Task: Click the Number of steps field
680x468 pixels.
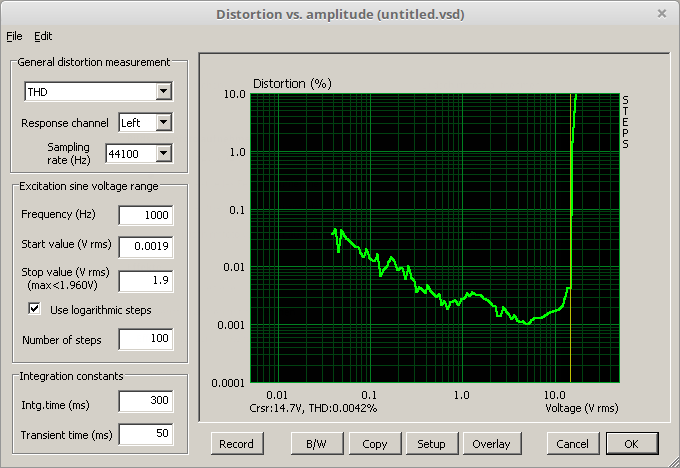Action: click(145, 340)
